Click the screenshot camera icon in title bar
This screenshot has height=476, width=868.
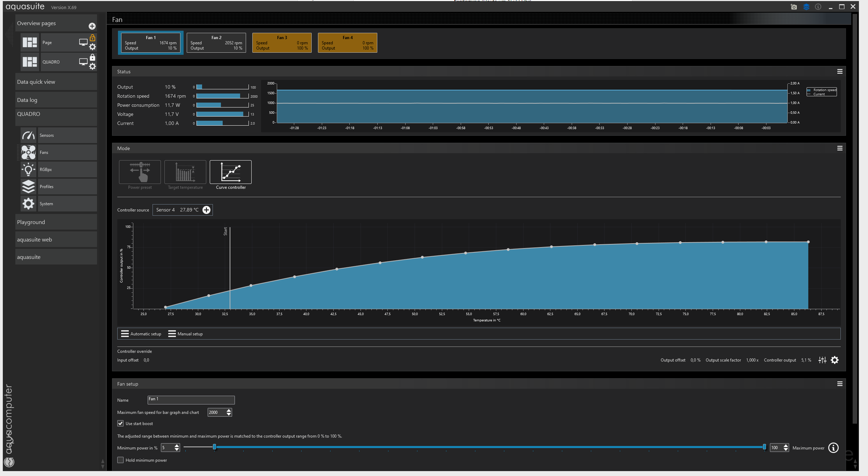point(794,7)
